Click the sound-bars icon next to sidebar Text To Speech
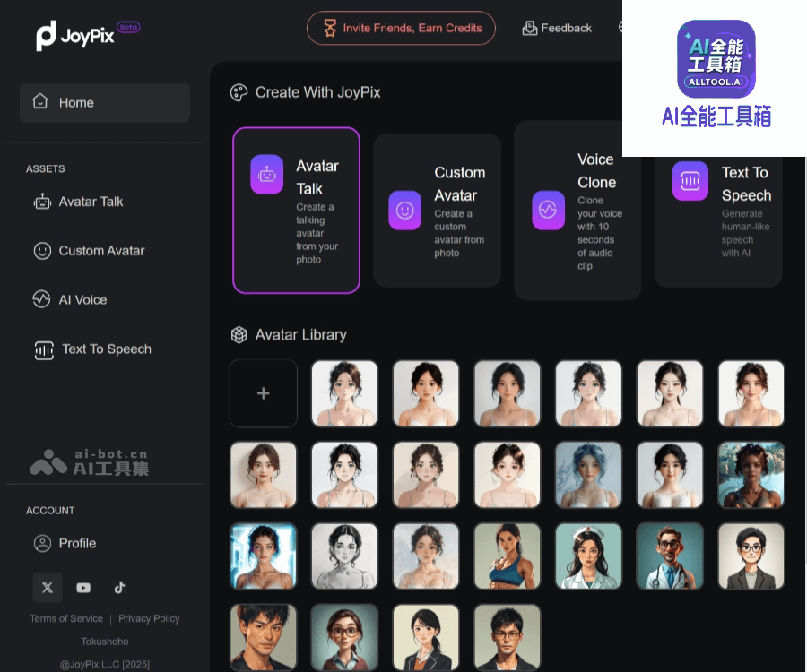This screenshot has width=807, height=672. tap(44, 350)
